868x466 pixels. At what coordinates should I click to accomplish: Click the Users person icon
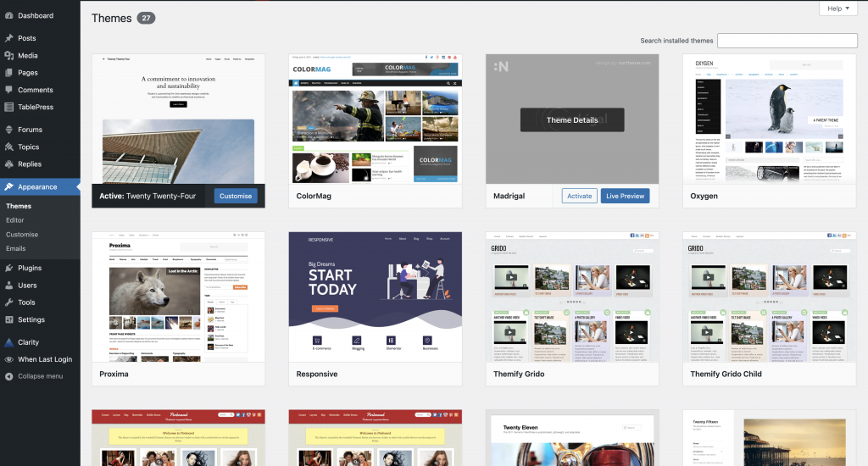8,286
